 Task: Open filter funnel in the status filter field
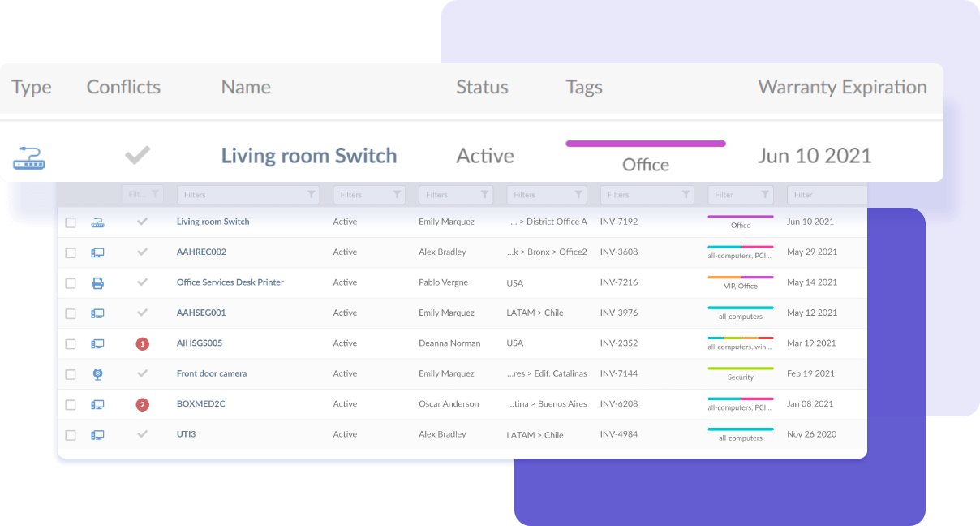point(397,195)
